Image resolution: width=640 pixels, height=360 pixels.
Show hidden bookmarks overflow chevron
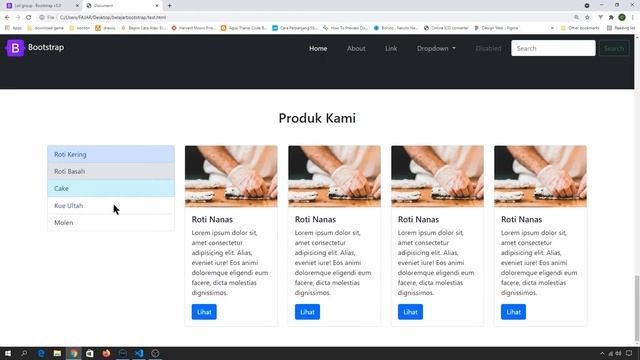pyautogui.click(x=552, y=28)
